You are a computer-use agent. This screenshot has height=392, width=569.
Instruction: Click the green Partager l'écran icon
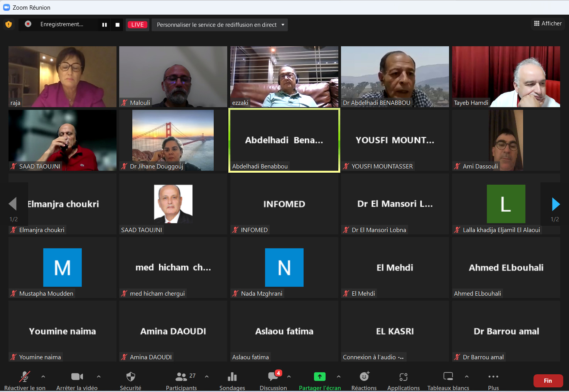coord(319,377)
